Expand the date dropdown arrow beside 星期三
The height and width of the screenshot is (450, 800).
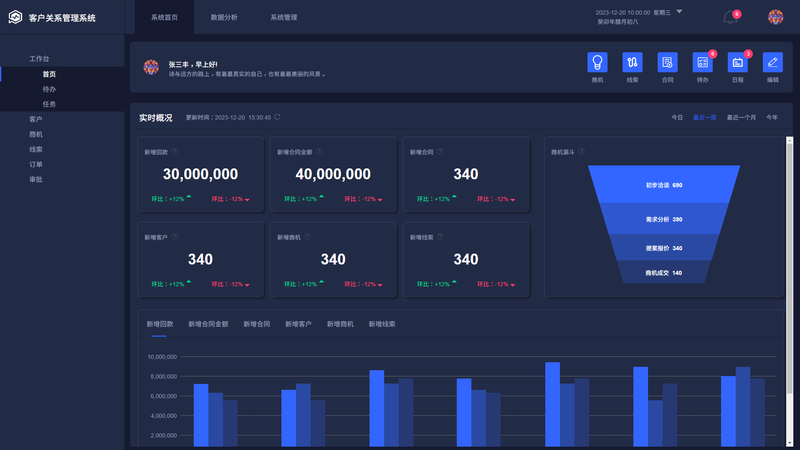click(x=680, y=12)
